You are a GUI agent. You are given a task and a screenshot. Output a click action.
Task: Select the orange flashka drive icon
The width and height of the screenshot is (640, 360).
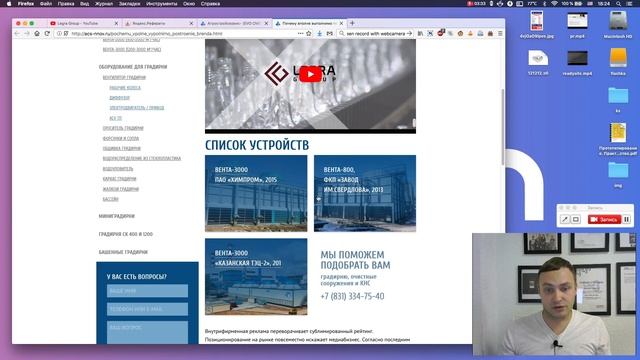(x=618, y=61)
